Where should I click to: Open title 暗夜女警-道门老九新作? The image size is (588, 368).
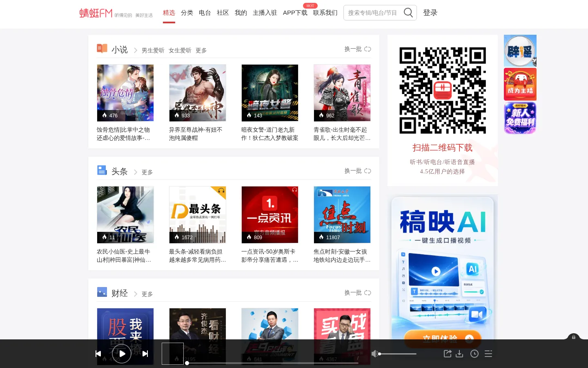pyautogui.click(x=270, y=134)
